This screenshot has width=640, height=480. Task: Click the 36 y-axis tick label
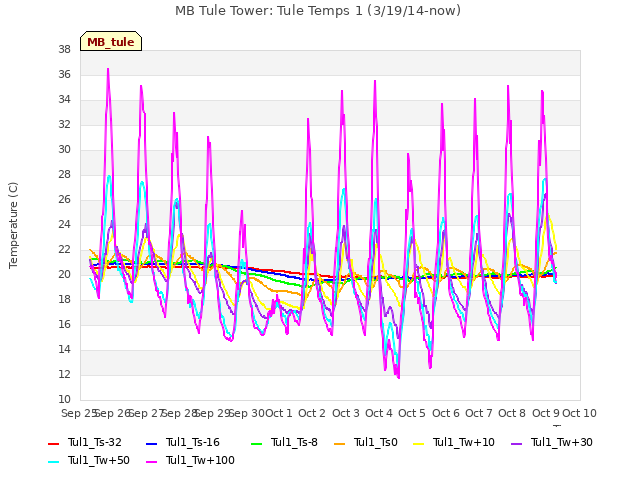(64, 74)
